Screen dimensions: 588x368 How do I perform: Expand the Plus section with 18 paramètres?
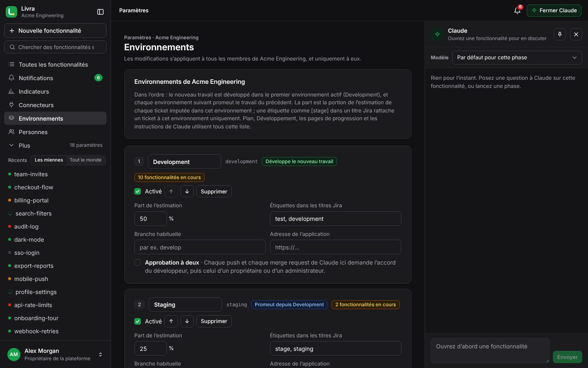click(55, 146)
